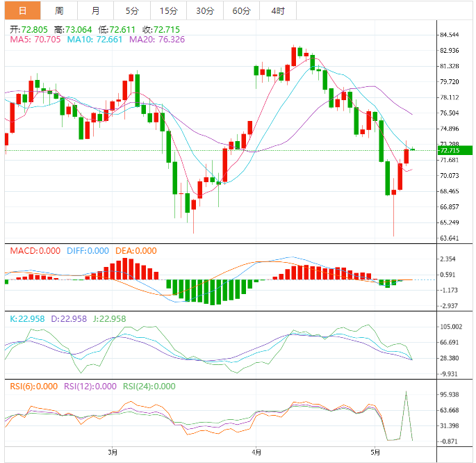Image resolution: width=476 pixels, height=463 pixels.
Task: Click the MACD:0.000 indicator label
Action: click(x=35, y=251)
